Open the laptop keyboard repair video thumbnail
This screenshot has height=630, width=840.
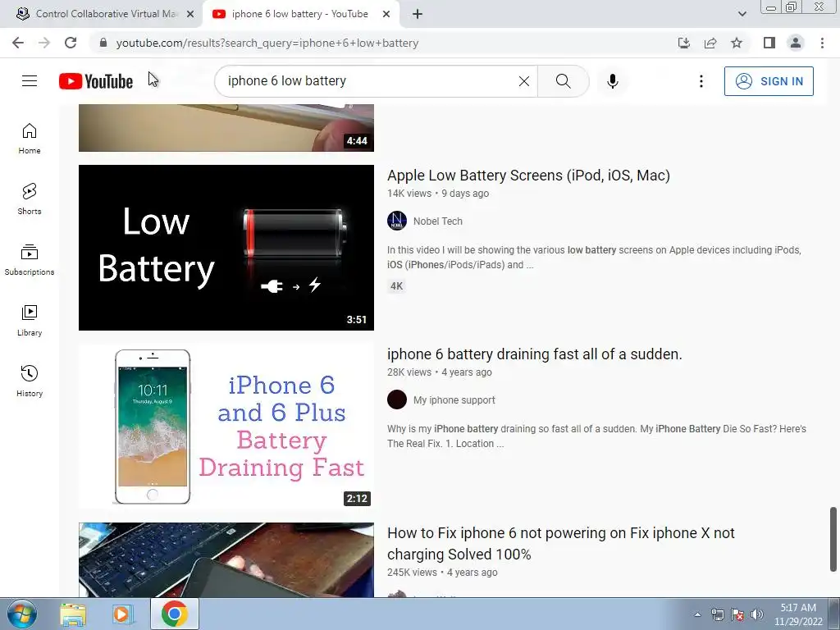[x=226, y=559]
